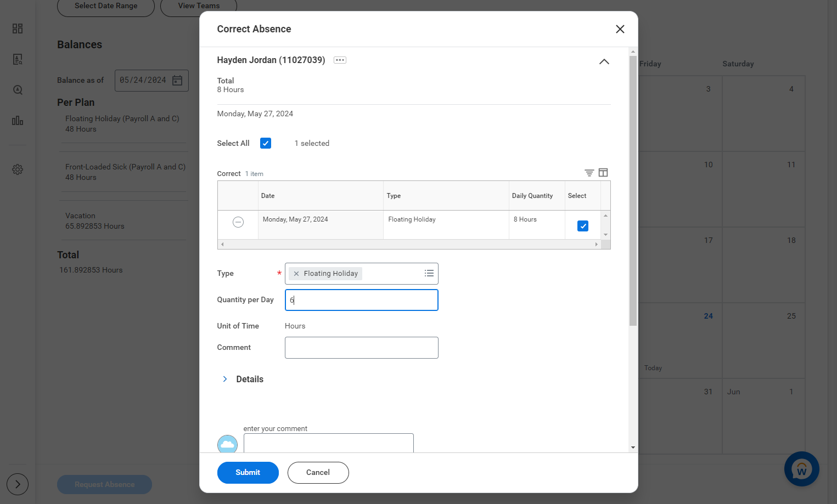The width and height of the screenshot is (837, 504).
Task: Open the Type selection field
Action: click(x=361, y=274)
